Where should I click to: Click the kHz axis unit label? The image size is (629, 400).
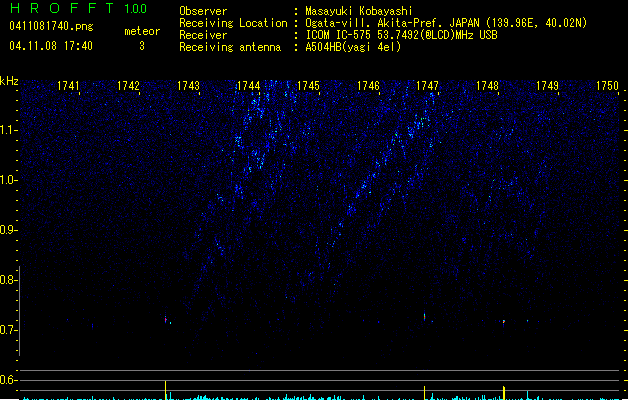coord(9,81)
